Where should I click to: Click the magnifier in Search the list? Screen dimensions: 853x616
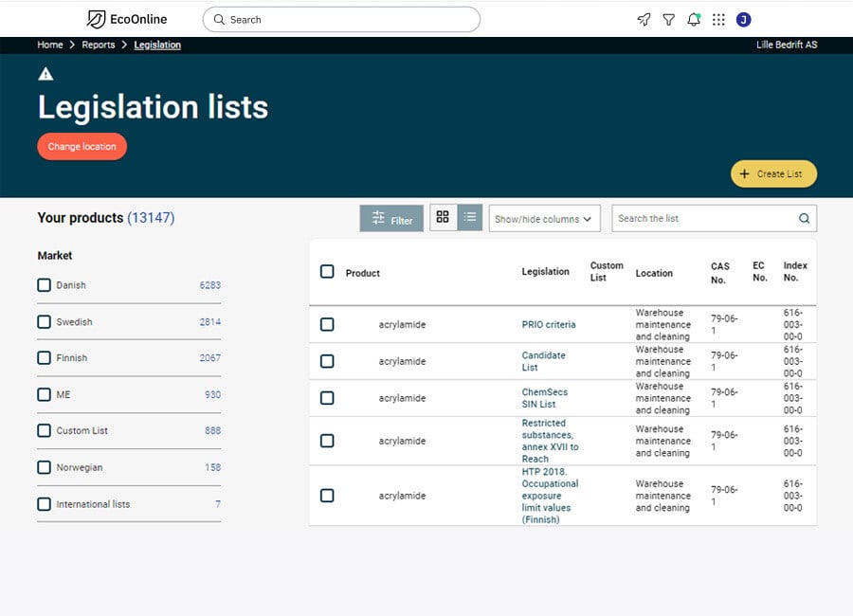click(x=804, y=218)
